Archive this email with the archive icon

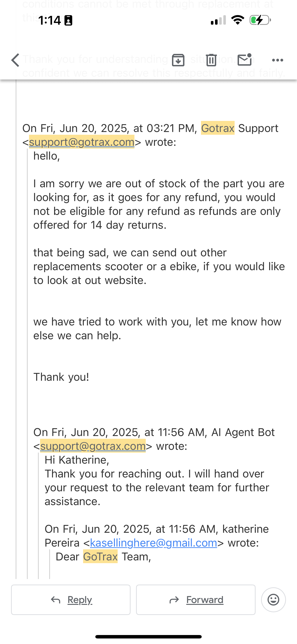[x=178, y=60]
